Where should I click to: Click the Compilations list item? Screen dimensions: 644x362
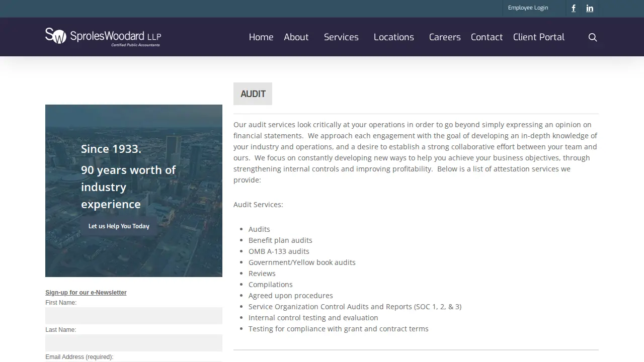click(271, 285)
